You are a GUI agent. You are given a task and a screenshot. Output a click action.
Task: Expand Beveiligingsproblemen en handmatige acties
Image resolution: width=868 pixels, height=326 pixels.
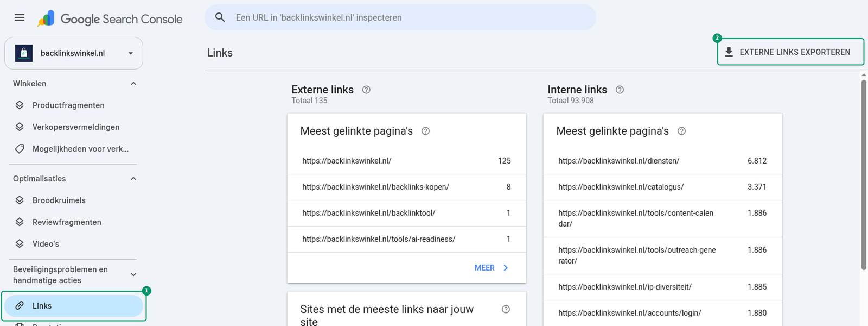click(x=133, y=275)
